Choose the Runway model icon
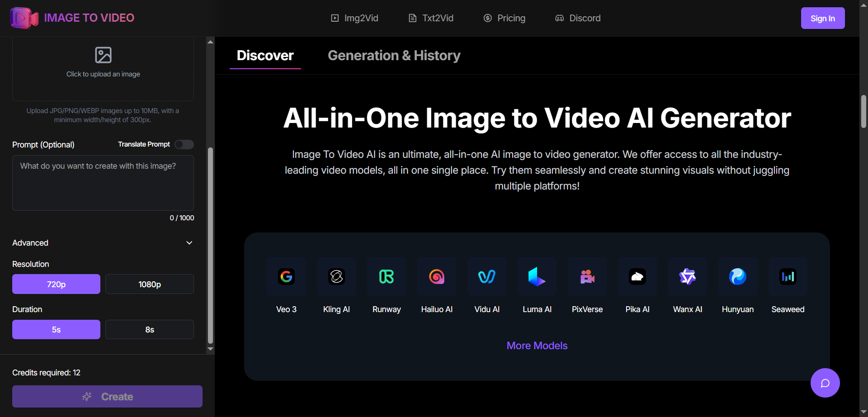The width and height of the screenshot is (868, 417). pyautogui.click(x=387, y=277)
